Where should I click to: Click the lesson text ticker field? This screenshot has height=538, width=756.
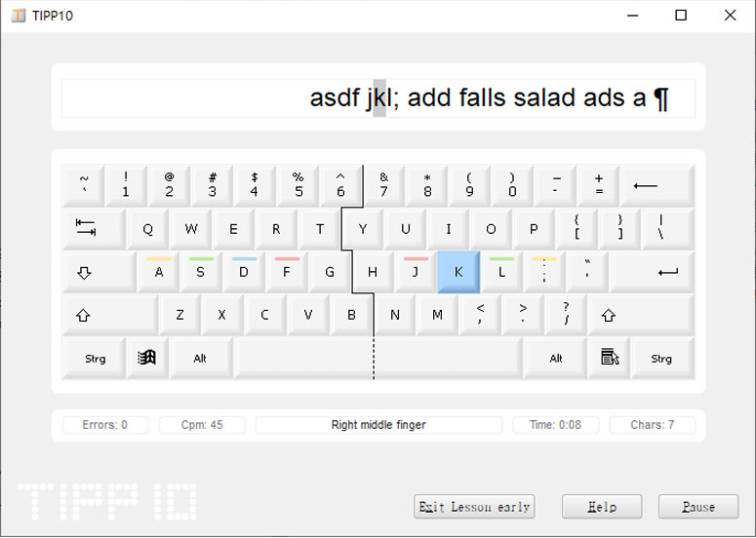[x=378, y=98]
